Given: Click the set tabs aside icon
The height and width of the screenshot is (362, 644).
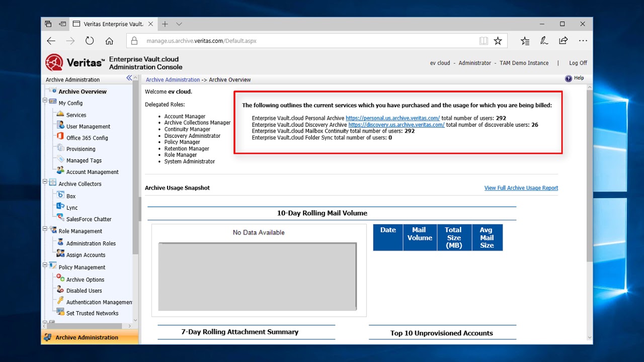Looking at the screenshot, I should (63, 24).
